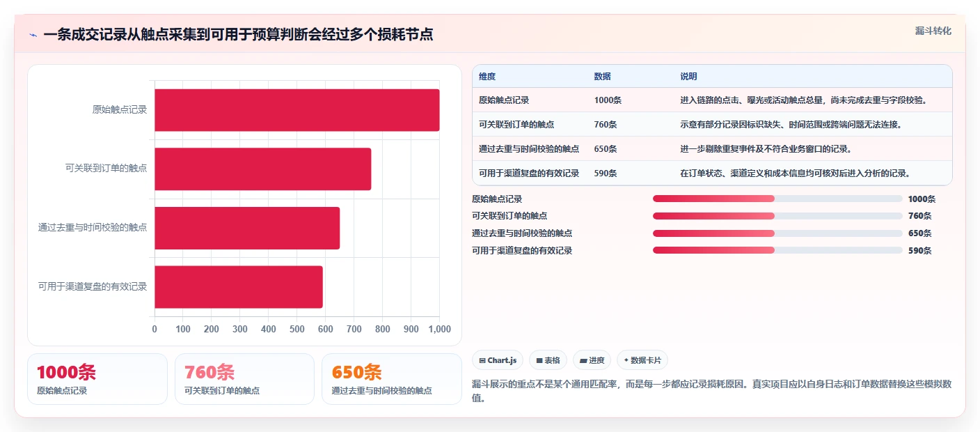Image resolution: width=980 pixels, height=432 pixels.
Task: Select the Chart.js chip
Action: (498, 360)
